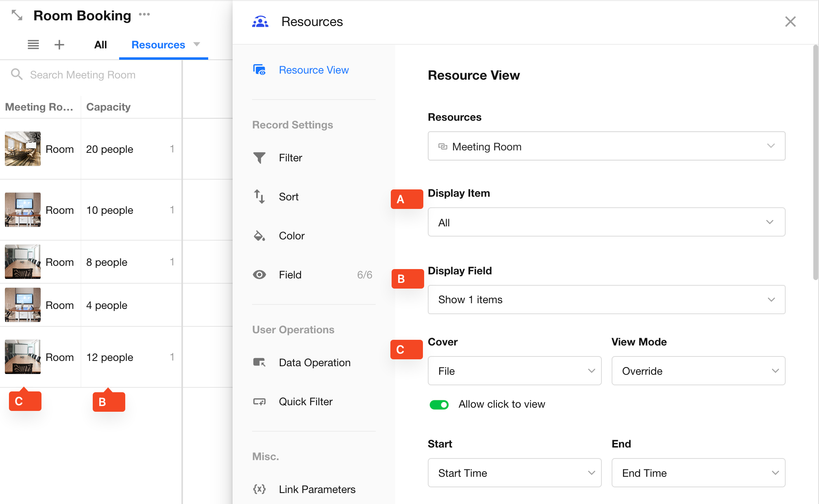819x504 pixels.
Task: Click the Sort arrows icon
Action: [x=259, y=197]
